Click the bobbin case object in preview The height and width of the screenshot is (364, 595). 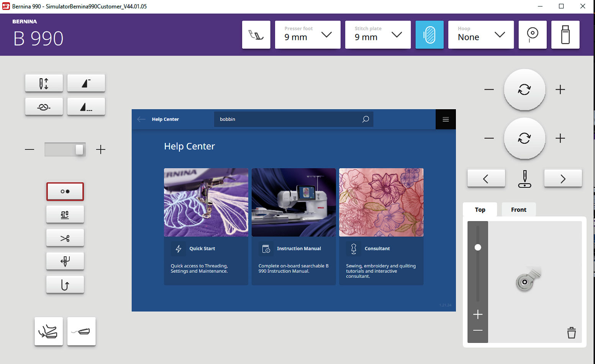[528, 279]
